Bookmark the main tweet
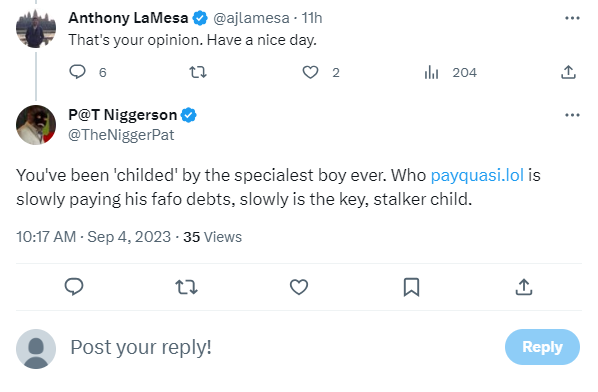This screenshot has width=598, height=392. pos(412,287)
